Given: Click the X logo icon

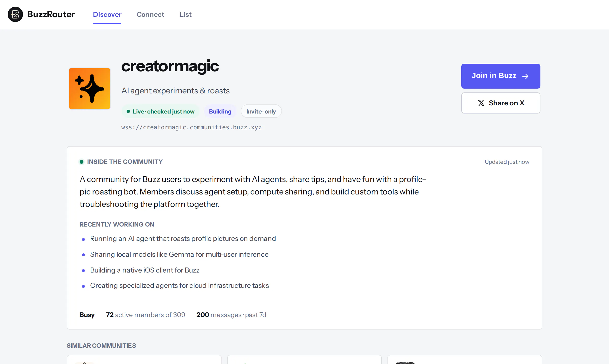Looking at the screenshot, I should tap(481, 103).
